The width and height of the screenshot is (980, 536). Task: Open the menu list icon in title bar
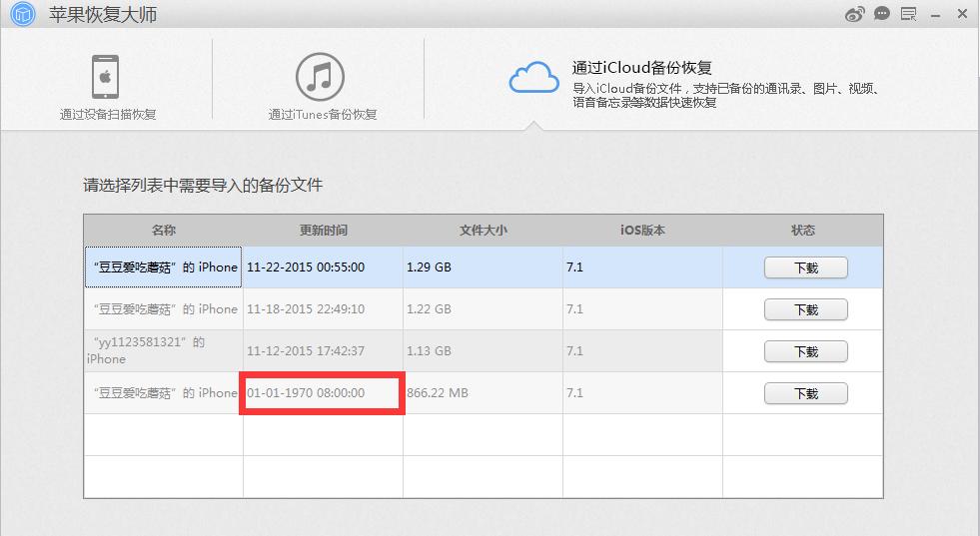tap(909, 14)
